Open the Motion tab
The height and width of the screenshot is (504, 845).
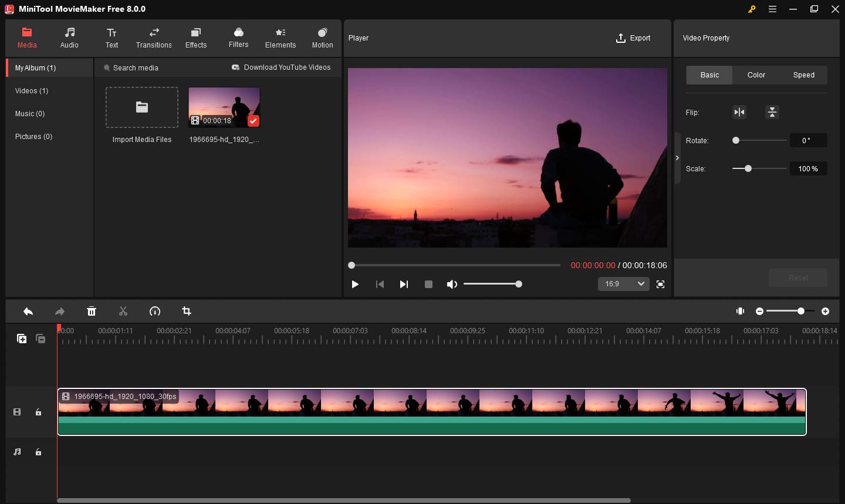322,38
